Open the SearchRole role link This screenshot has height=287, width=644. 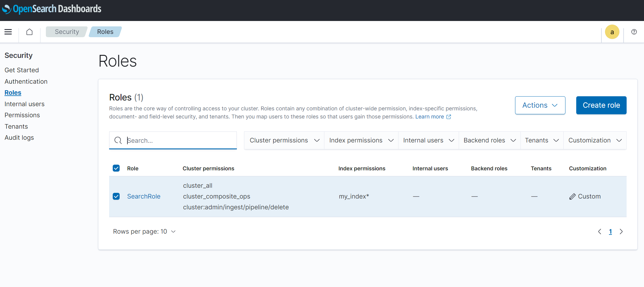coord(144,196)
